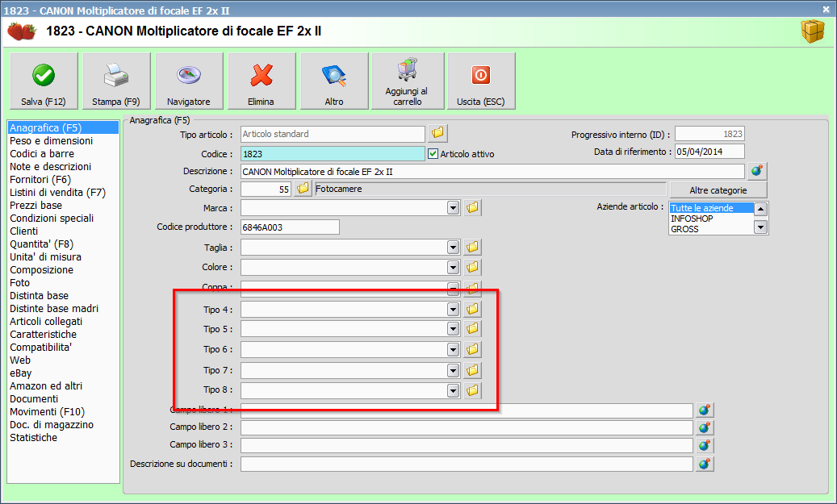837x504 pixels.
Task: Add item with Aggiungi al carrello
Action: [408, 81]
